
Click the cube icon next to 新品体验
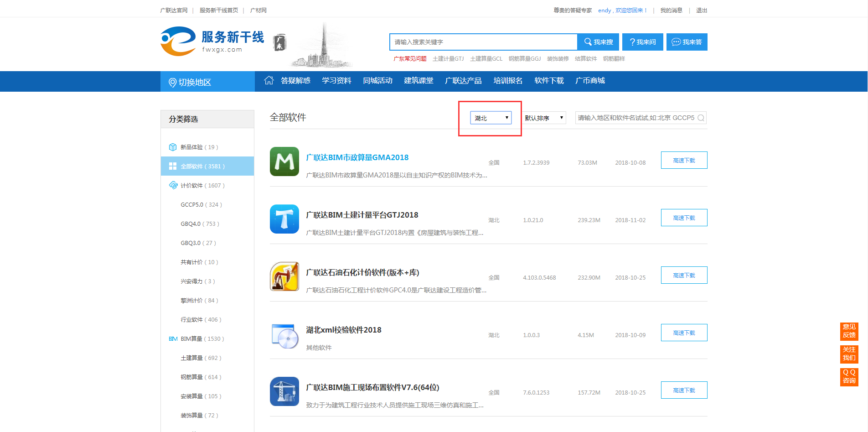pos(173,147)
